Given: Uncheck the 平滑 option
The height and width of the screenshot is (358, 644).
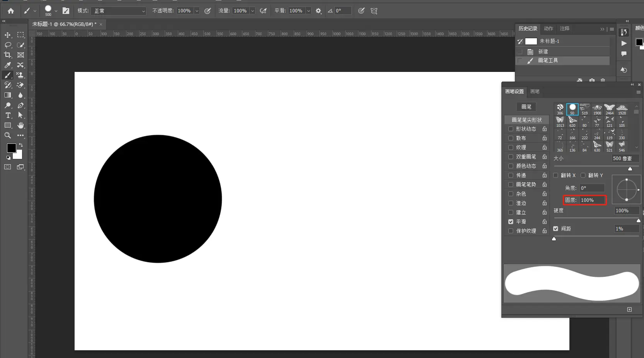Looking at the screenshot, I should [x=511, y=222].
